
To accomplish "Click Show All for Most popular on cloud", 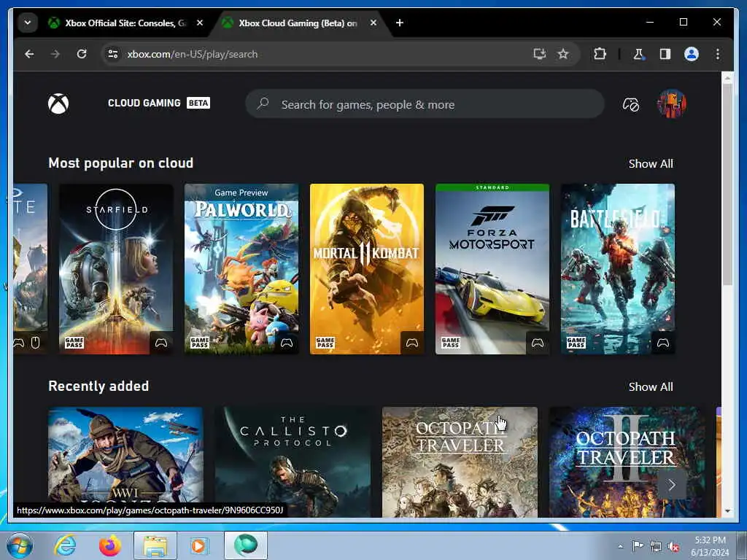I will coord(651,164).
